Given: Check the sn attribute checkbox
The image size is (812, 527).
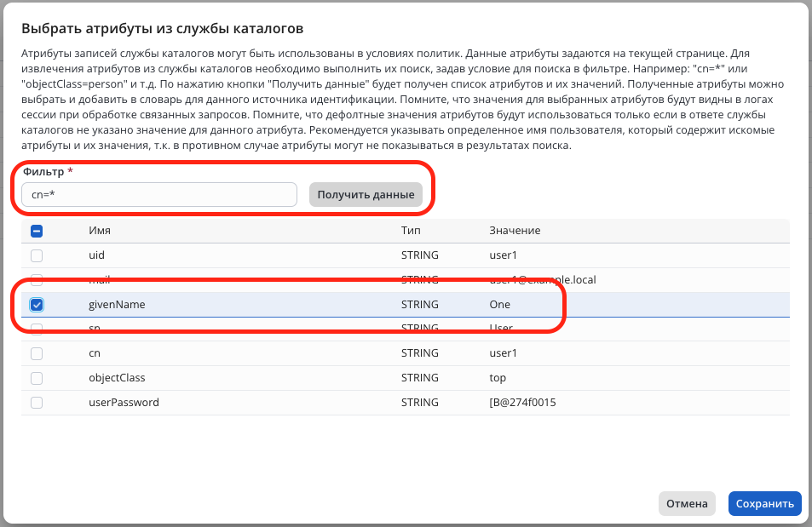Looking at the screenshot, I should pyautogui.click(x=37, y=329).
